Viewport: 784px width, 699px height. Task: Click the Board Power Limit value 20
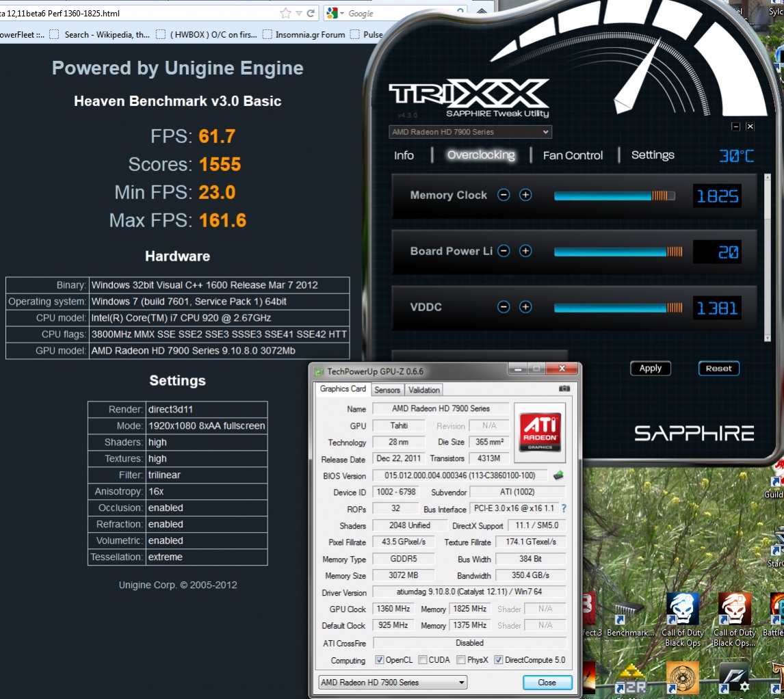click(x=717, y=252)
